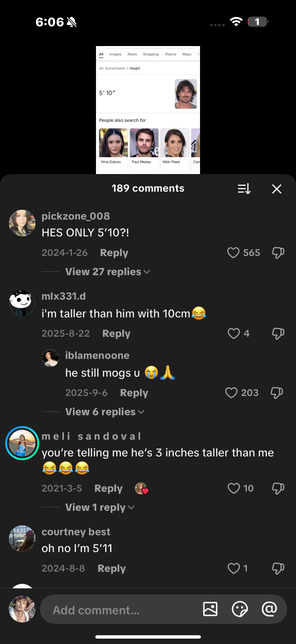
Task: Tap the Add comment text field
Action: [120, 609]
